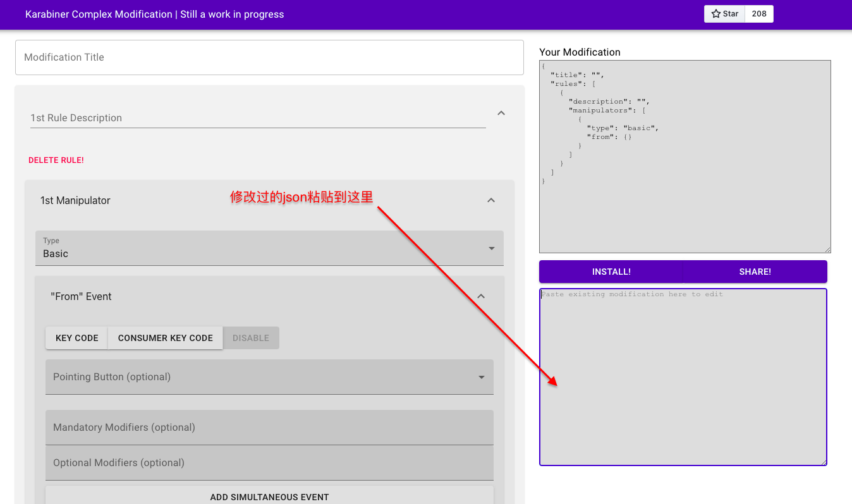Click the star icon in Star button

point(716,14)
